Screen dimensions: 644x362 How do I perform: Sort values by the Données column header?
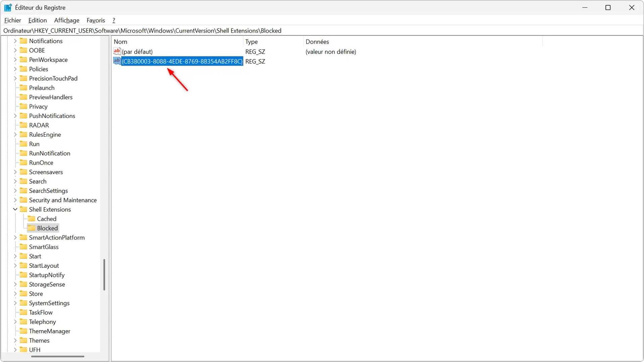[423, 42]
